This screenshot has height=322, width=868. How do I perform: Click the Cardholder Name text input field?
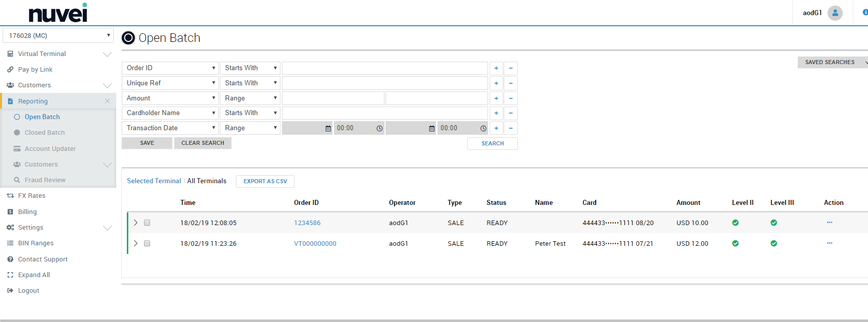(384, 113)
